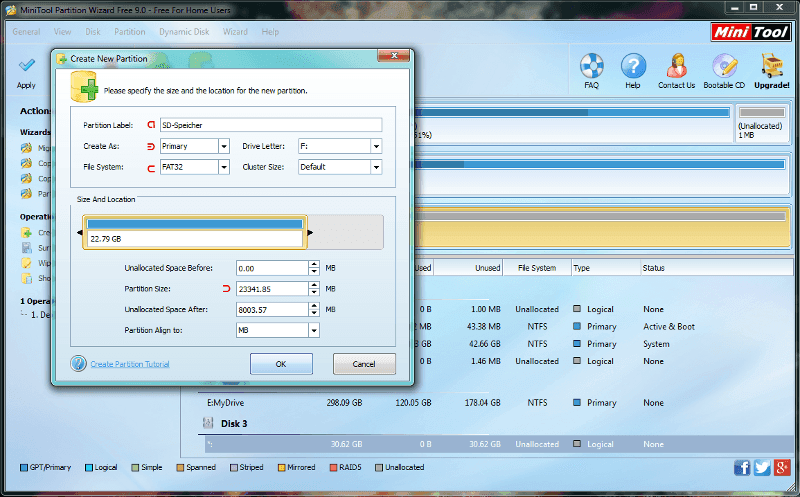Click the RAID5 legend swatch

coord(333,467)
